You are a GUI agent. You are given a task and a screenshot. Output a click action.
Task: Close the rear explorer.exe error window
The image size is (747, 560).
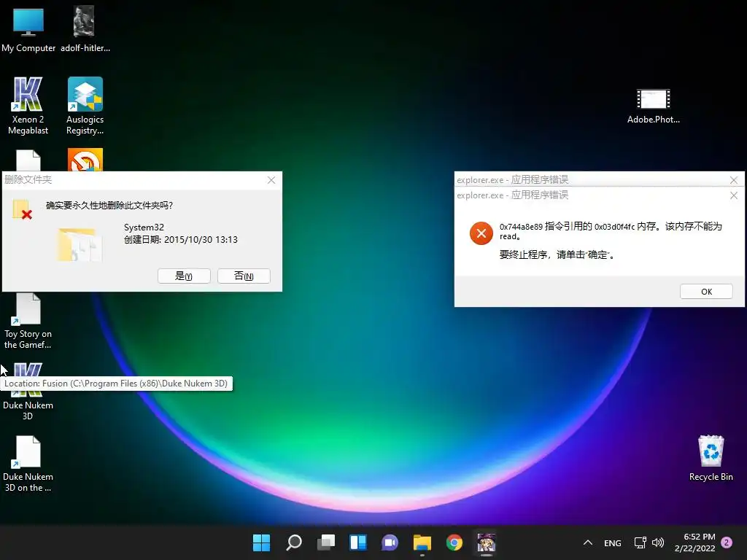[734, 180]
